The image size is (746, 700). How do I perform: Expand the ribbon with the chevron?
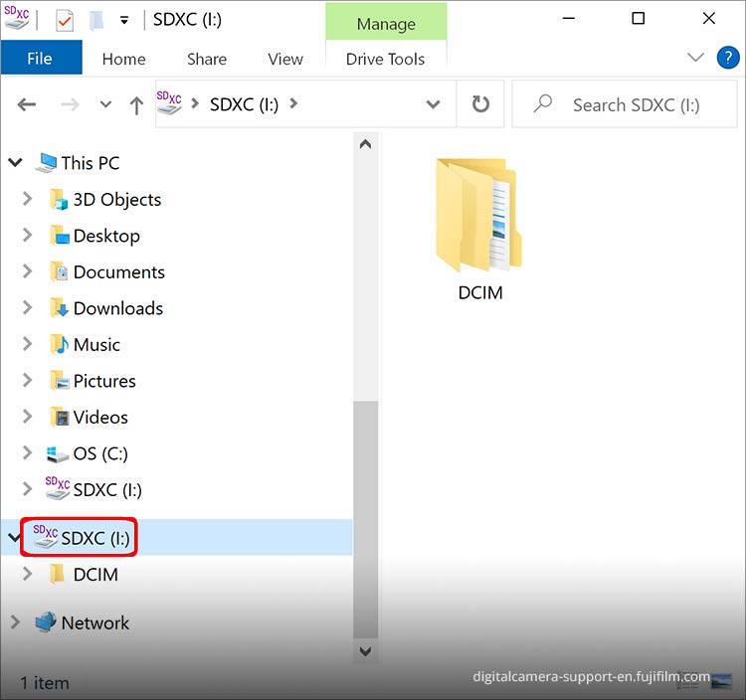[695, 58]
